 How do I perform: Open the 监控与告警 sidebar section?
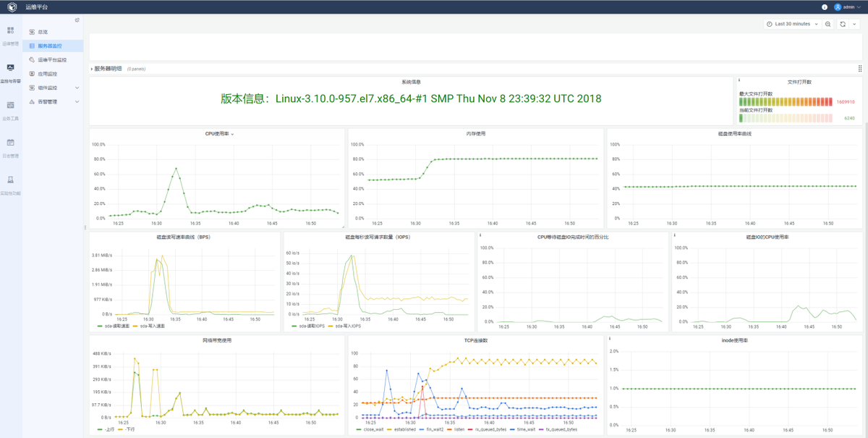pyautogui.click(x=11, y=73)
